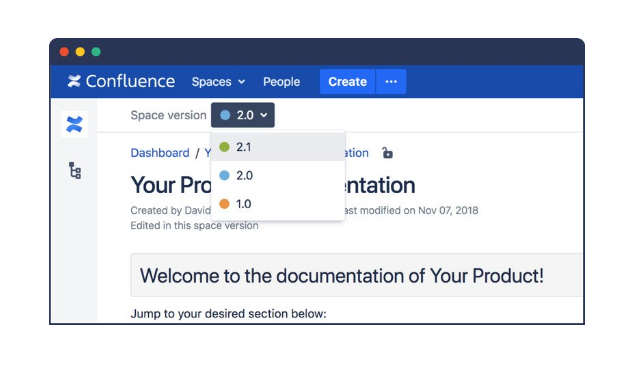620x371 pixels.
Task: Select version 2.1 from the list
Action: pos(278,147)
